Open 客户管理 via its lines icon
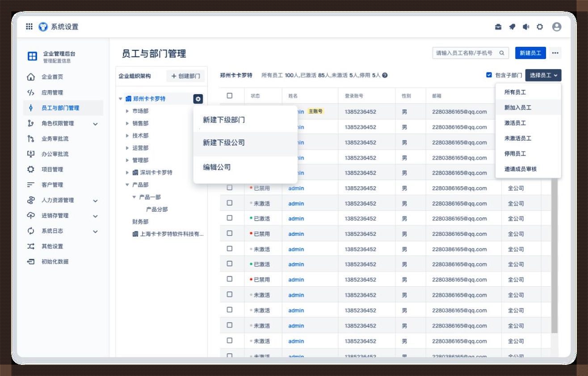 tap(31, 184)
